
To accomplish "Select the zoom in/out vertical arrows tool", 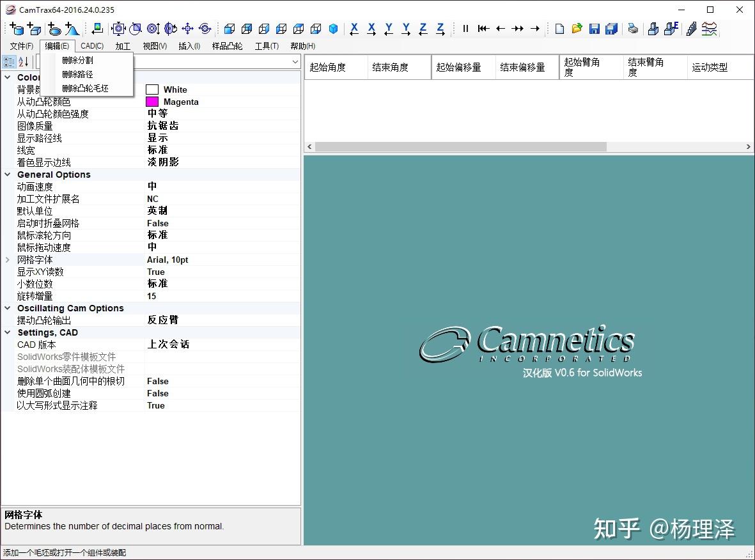I will [x=153, y=29].
